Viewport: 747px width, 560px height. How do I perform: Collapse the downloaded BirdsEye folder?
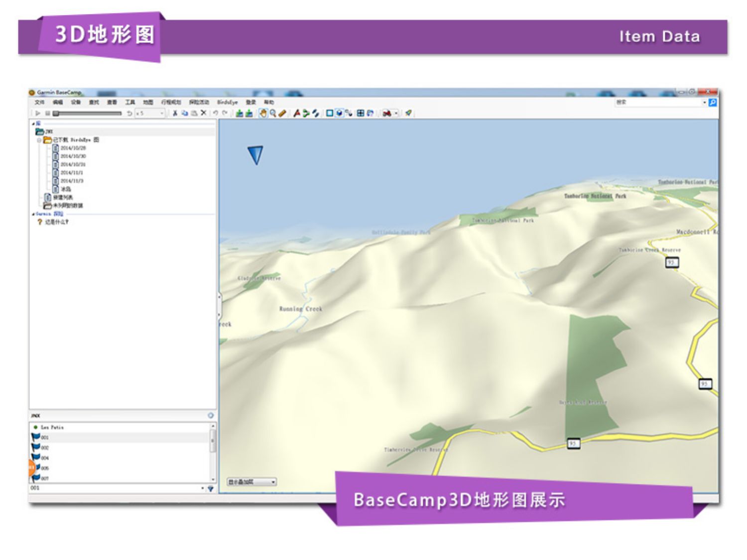click(39, 140)
